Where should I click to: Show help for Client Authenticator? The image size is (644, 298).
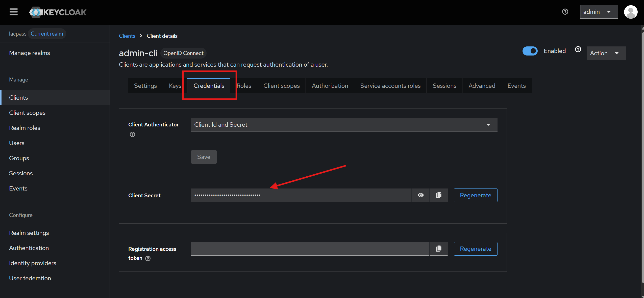click(x=132, y=134)
